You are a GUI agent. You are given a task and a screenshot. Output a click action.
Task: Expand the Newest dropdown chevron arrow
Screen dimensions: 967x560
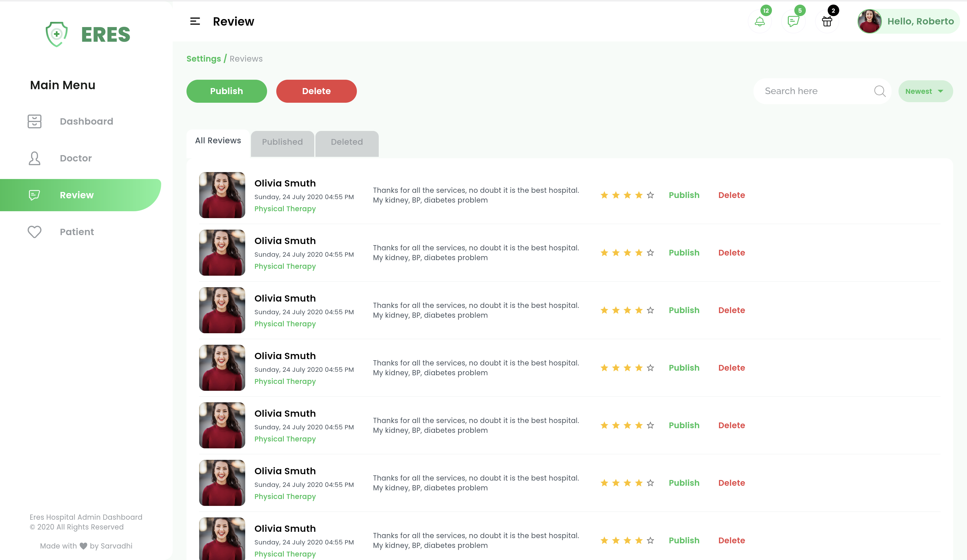(x=939, y=91)
